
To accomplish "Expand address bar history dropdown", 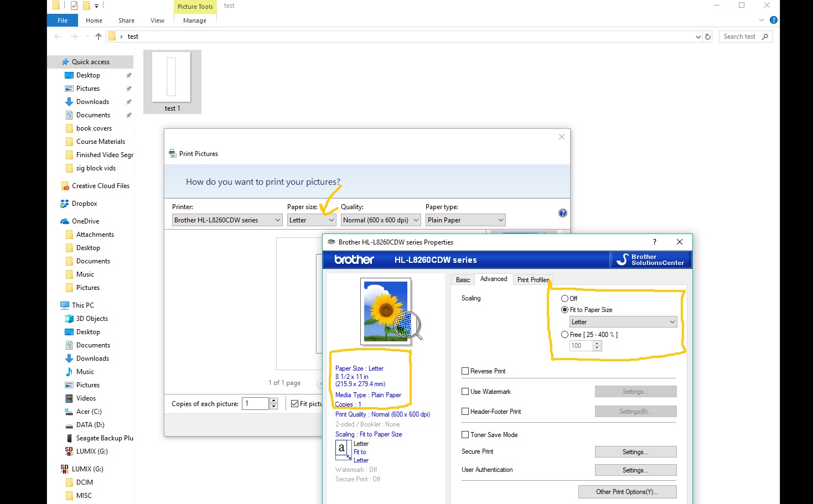I will coord(698,37).
